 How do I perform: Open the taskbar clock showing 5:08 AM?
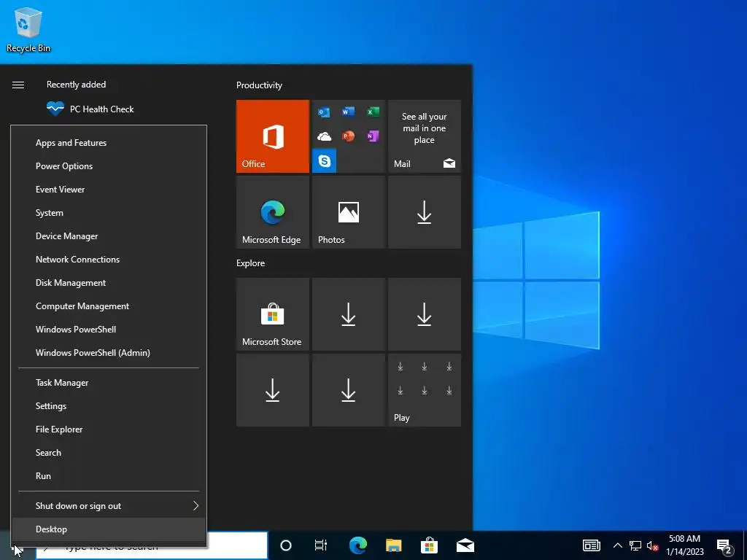pyautogui.click(x=684, y=545)
